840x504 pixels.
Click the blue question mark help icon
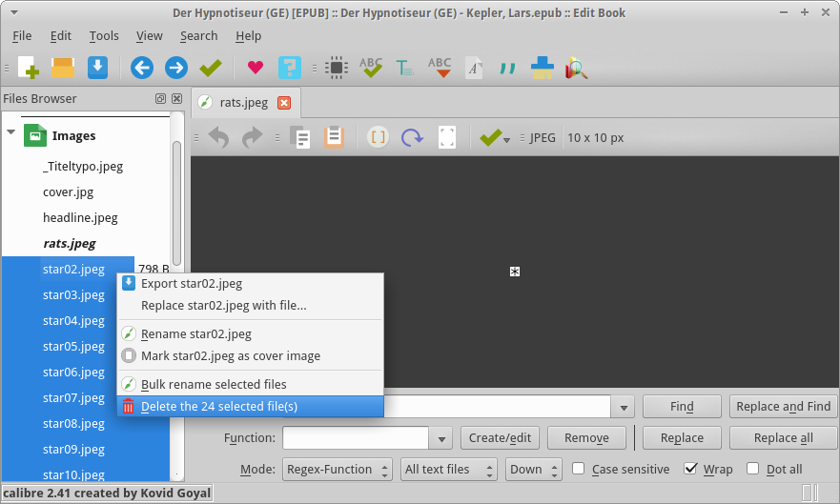[289, 68]
